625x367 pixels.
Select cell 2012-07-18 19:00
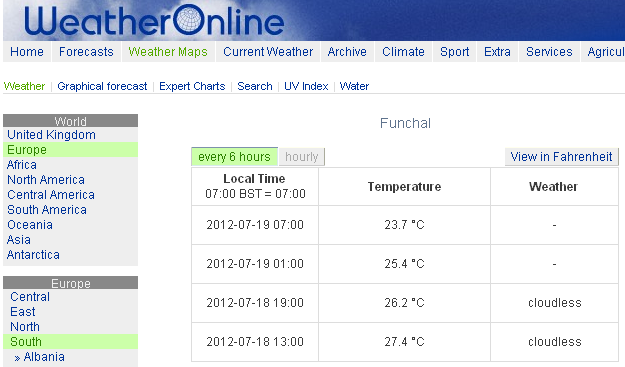coord(255,303)
